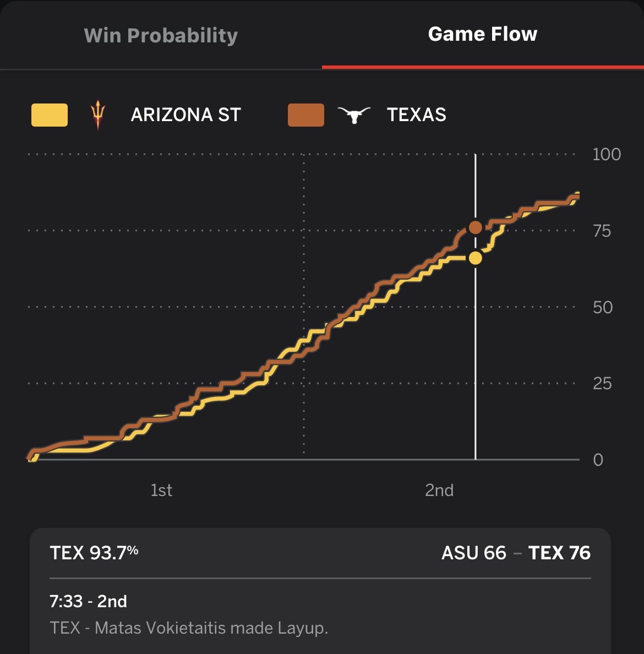Click the ARIZONA ST legend label
This screenshot has width=644, height=654.
[186, 115]
